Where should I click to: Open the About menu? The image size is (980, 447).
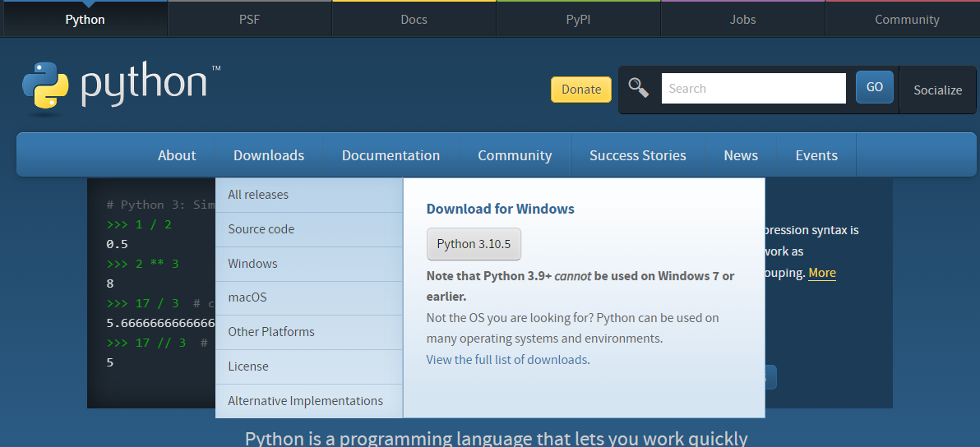coord(177,155)
